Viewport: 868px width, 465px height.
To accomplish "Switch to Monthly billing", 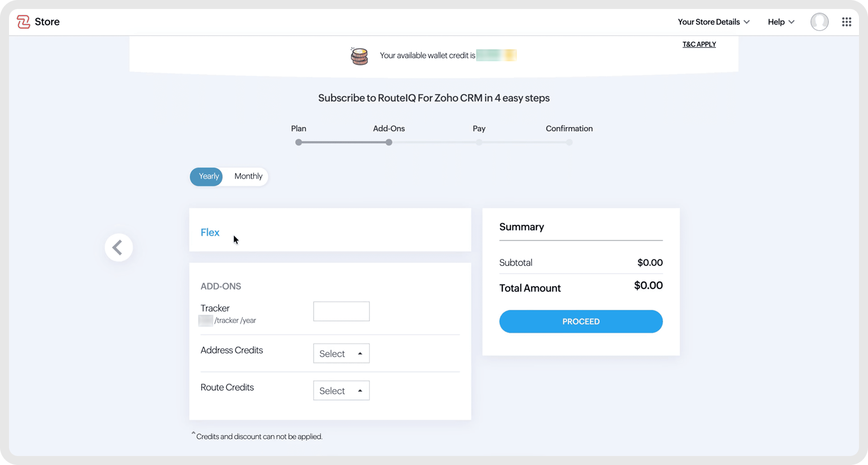I will tap(248, 177).
